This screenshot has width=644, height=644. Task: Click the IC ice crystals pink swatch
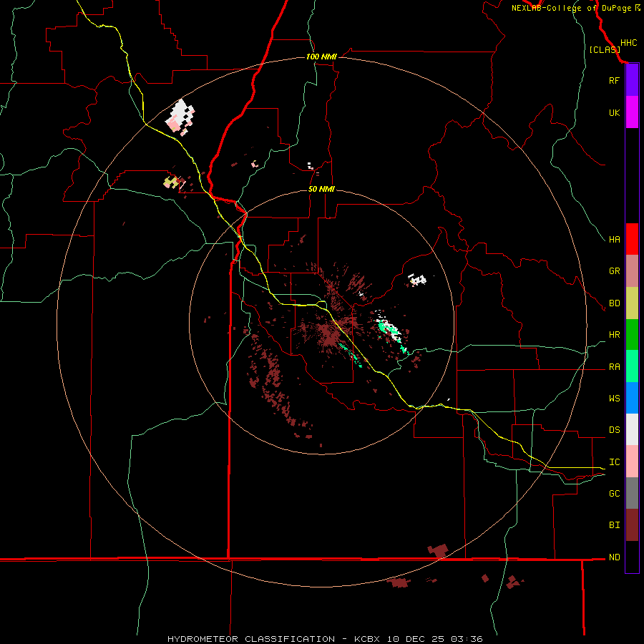click(x=632, y=462)
